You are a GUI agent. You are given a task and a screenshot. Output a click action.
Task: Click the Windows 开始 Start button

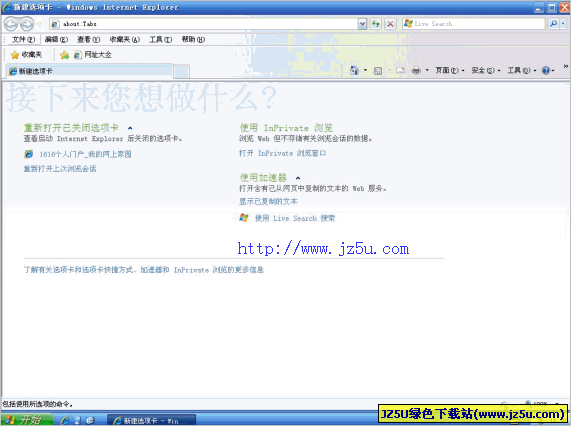(x=26, y=420)
